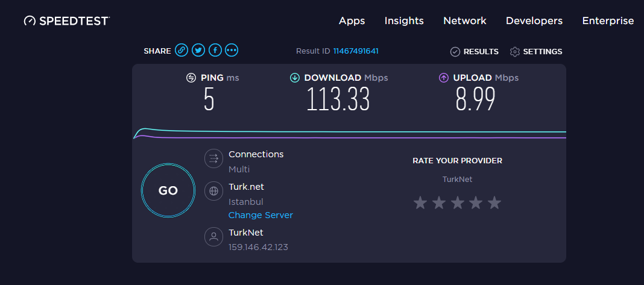
Task: Click TurkNet under Rate Your Provider
Action: coord(458,180)
